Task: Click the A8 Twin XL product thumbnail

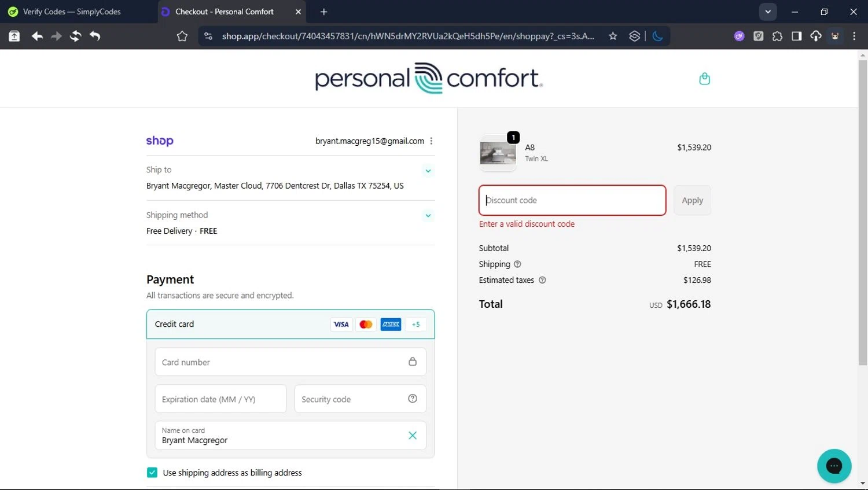Action: 498,153
